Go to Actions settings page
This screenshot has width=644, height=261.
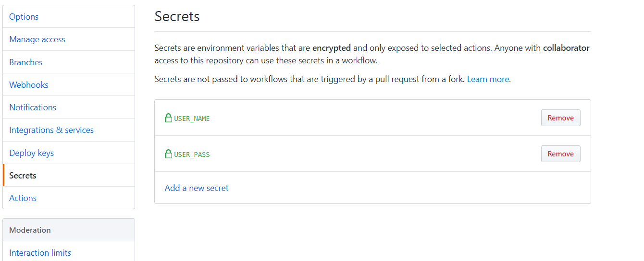pyautogui.click(x=23, y=198)
